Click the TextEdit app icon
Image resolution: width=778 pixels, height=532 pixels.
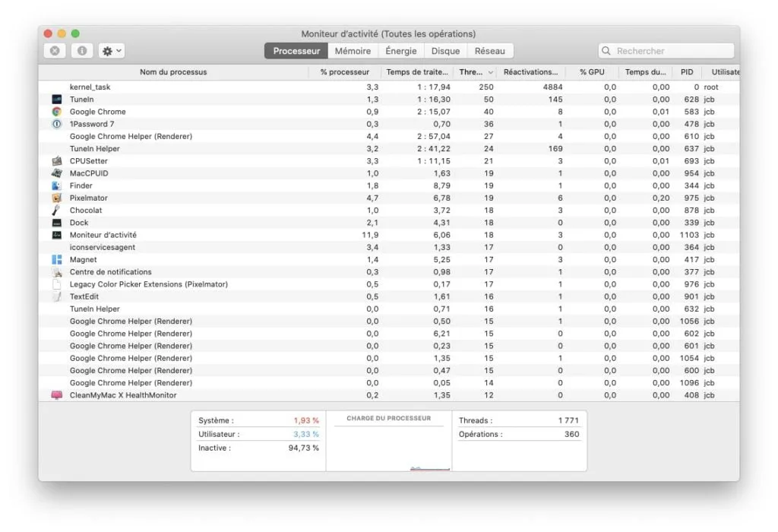click(x=56, y=296)
